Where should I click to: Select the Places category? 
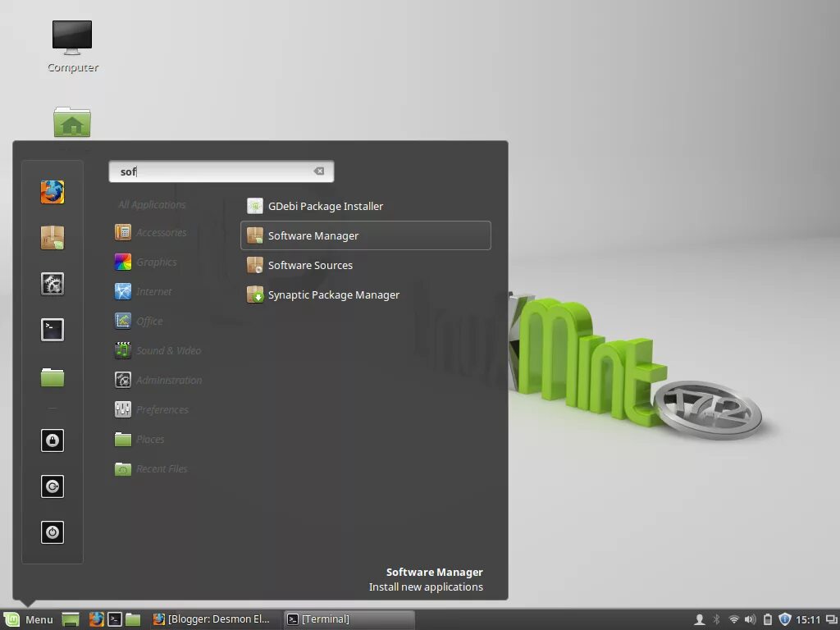139,440
